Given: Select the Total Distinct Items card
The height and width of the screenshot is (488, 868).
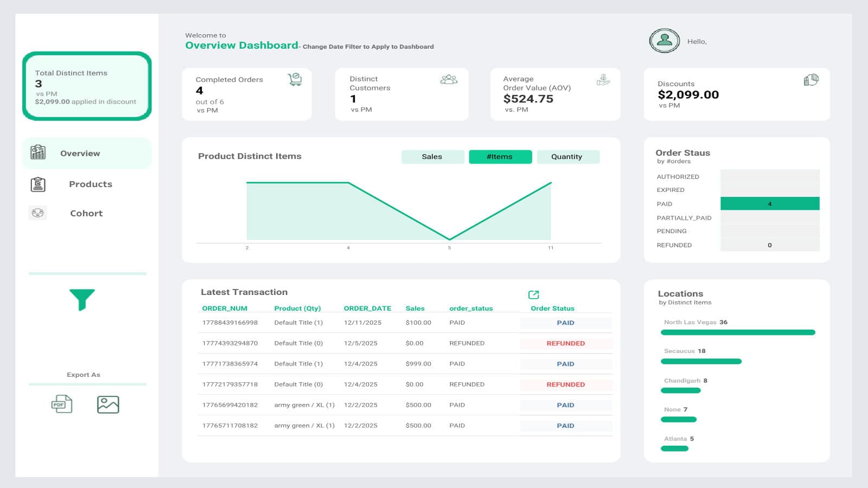Looking at the screenshot, I should click(87, 86).
